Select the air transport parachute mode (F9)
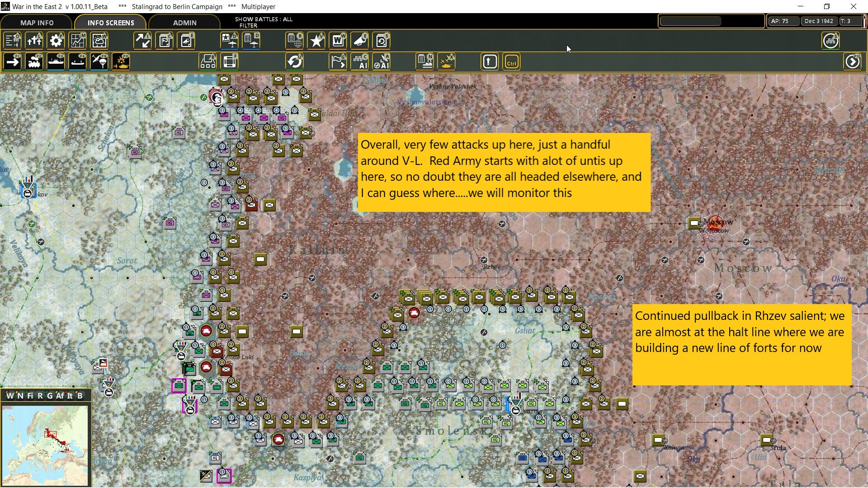This screenshot has width=868, height=488. 99,62
